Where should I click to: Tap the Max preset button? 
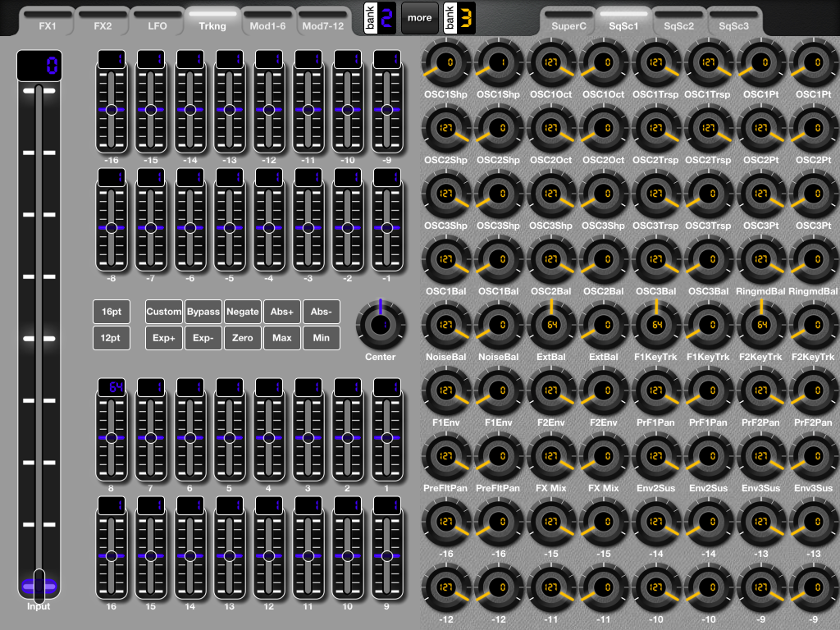[x=282, y=338]
